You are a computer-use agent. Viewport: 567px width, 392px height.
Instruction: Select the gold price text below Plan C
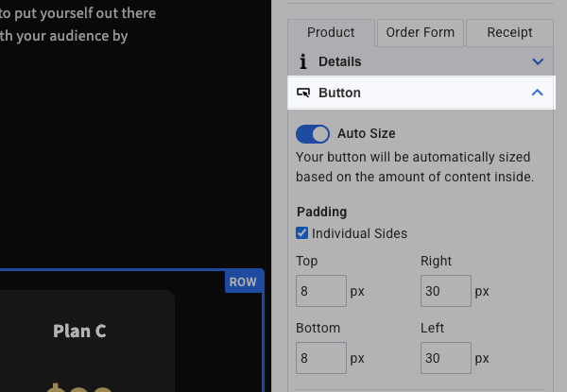coord(79,386)
